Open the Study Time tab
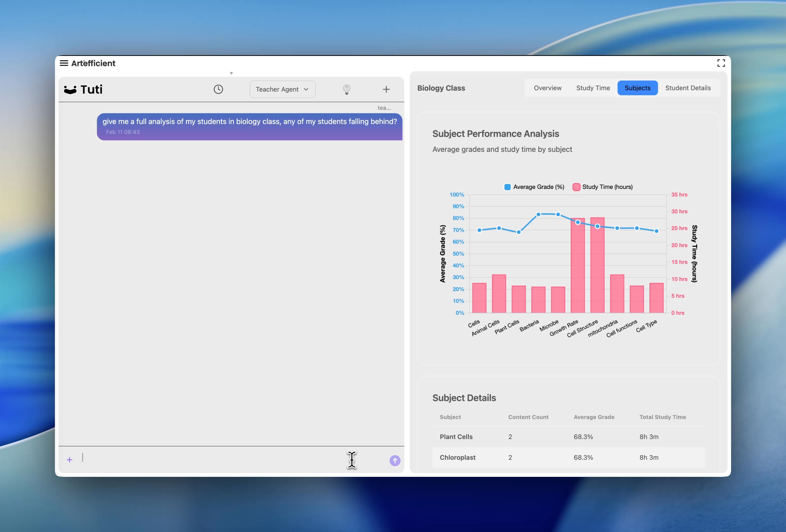Viewport: 786px width, 532px height. (x=593, y=88)
